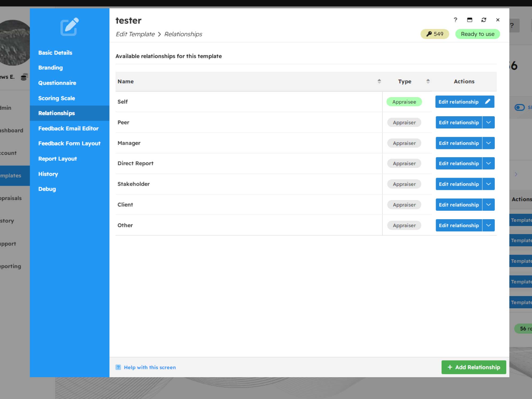Open Help with this screen link

150,367
